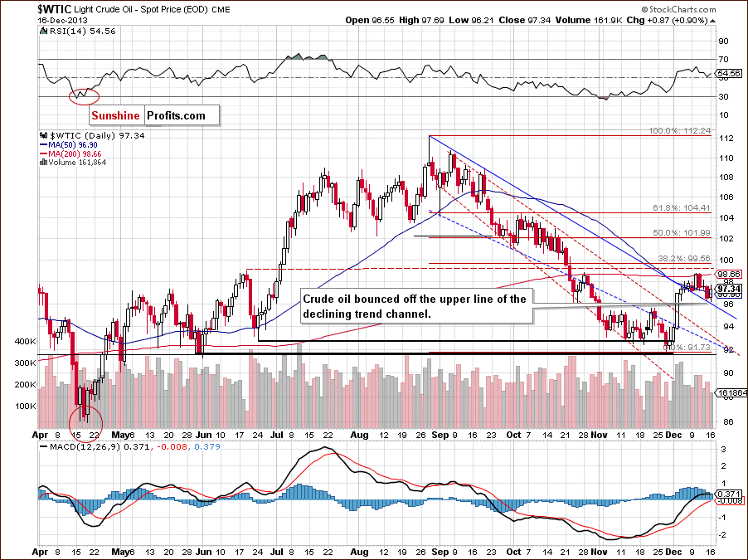
Task: Click the '38.2%: 99.56' Fibonacci label
Action: click(x=684, y=258)
